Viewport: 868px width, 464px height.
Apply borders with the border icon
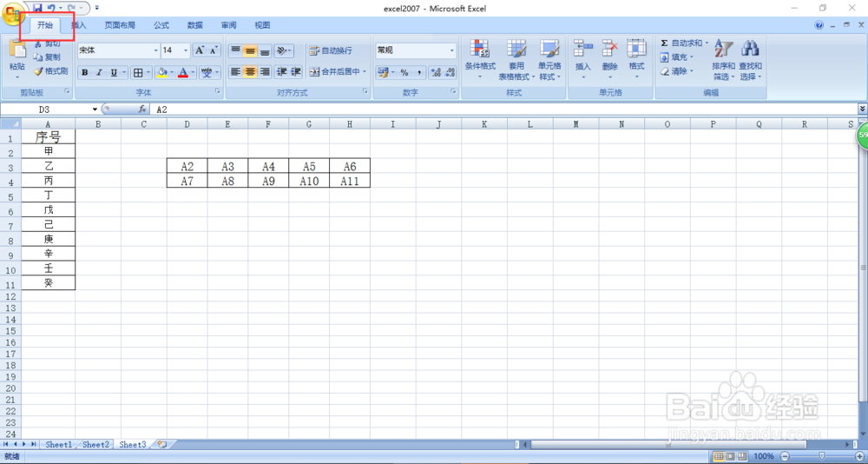tap(138, 73)
